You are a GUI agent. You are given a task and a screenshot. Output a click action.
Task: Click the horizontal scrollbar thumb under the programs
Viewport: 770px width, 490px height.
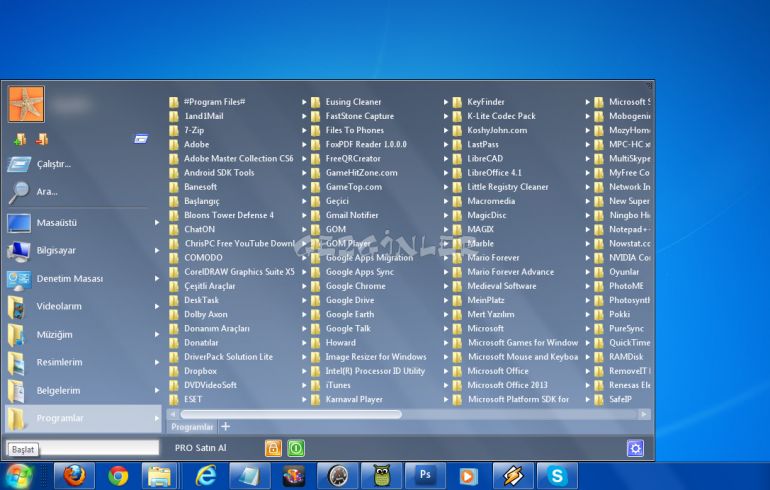(x=291, y=414)
